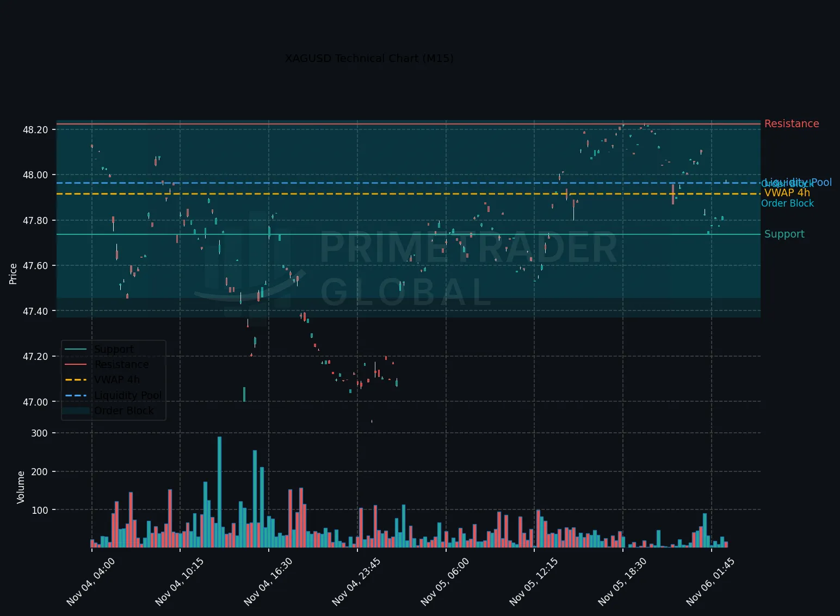Click the 47.80 price tick label
The image size is (840, 616).
pos(35,220)
